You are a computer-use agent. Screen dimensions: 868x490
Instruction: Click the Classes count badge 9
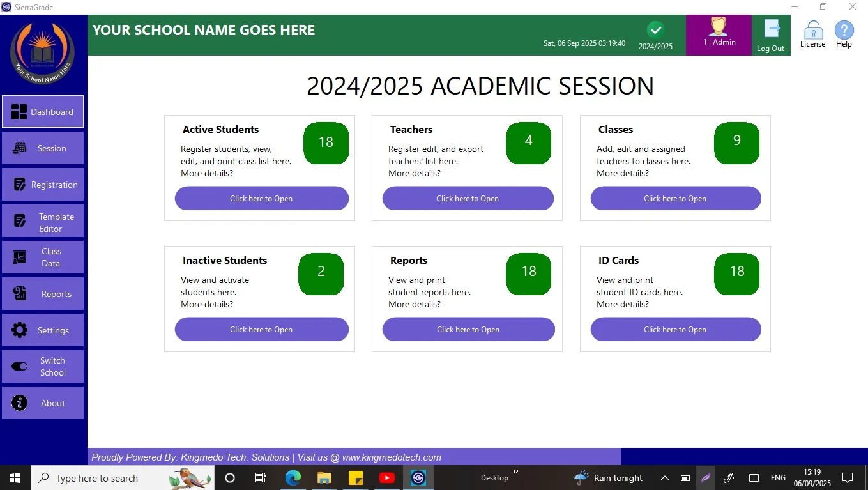point(736,142)
